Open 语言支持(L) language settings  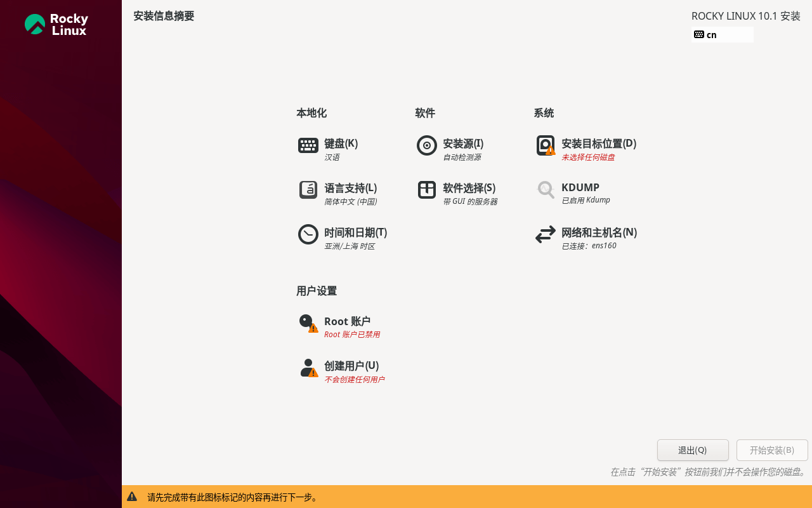coord(350,188)
